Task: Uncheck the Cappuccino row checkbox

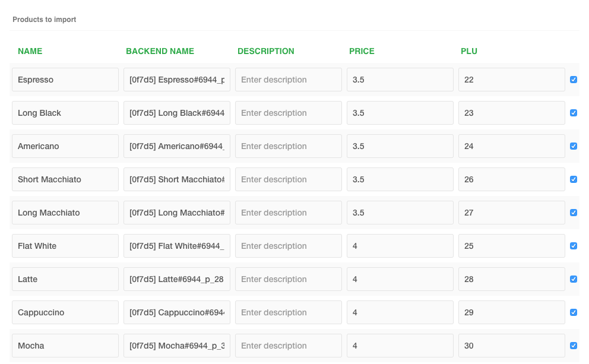Action: click(573, 312)
